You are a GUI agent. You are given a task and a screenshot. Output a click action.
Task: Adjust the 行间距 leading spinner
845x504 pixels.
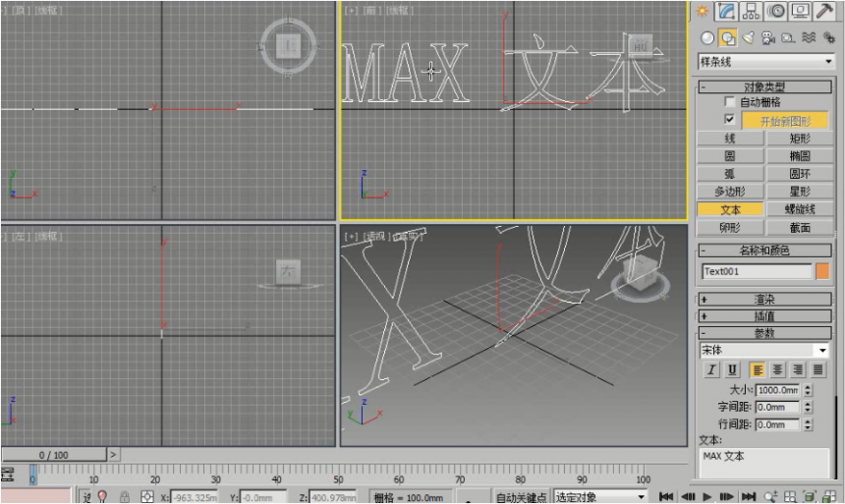click(x=808, y=424)
